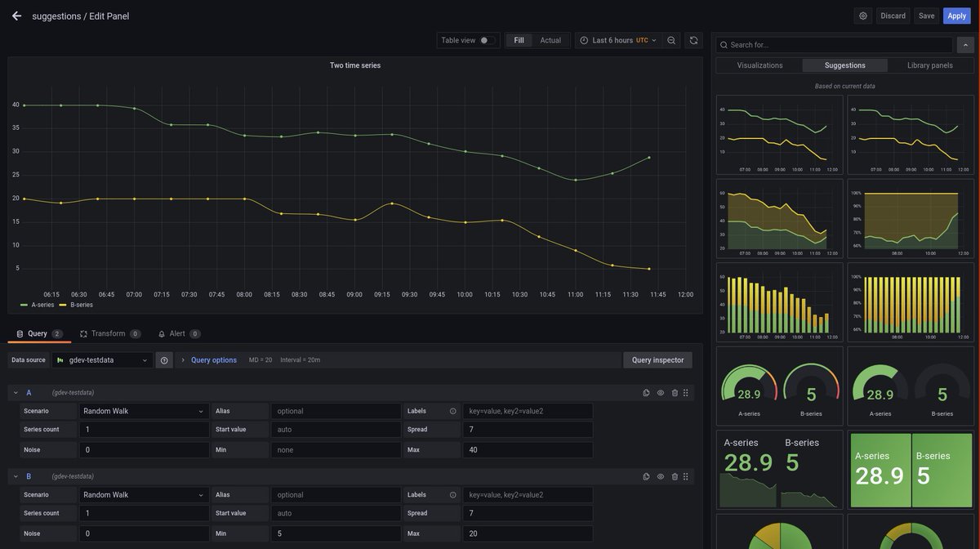Open the Library panels tab
The height and width of the screenshot is (549, 980).
coord(930,65)
